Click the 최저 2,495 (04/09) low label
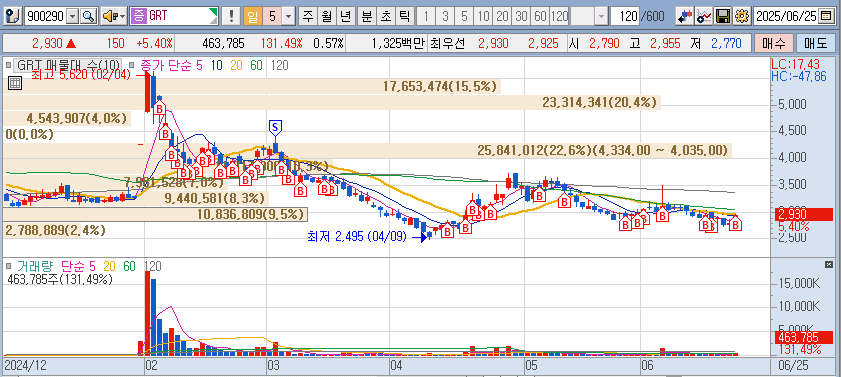841x377 pixels. [357, 236]
